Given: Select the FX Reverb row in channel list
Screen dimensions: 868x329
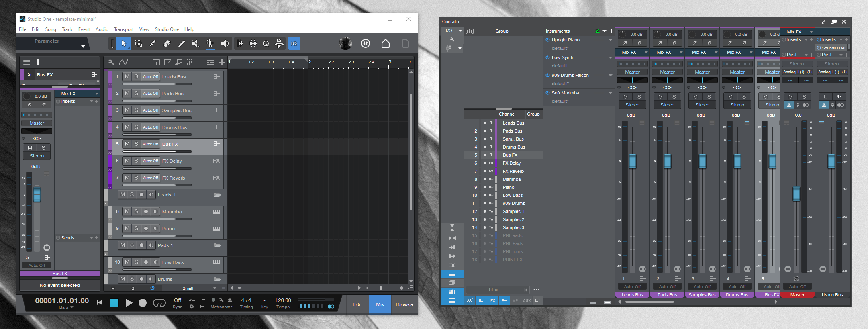Looking at the screenshot, I should (504, 171).
